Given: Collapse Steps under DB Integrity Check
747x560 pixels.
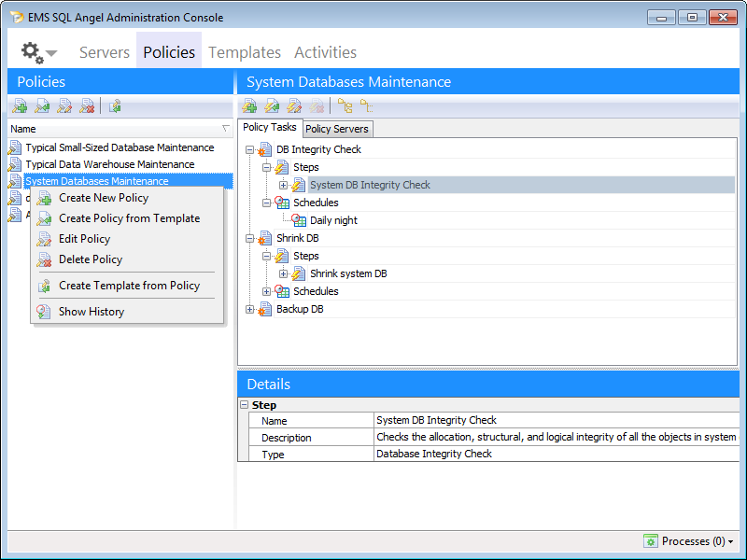Looking at the screenshot, I should pos(266,167).
